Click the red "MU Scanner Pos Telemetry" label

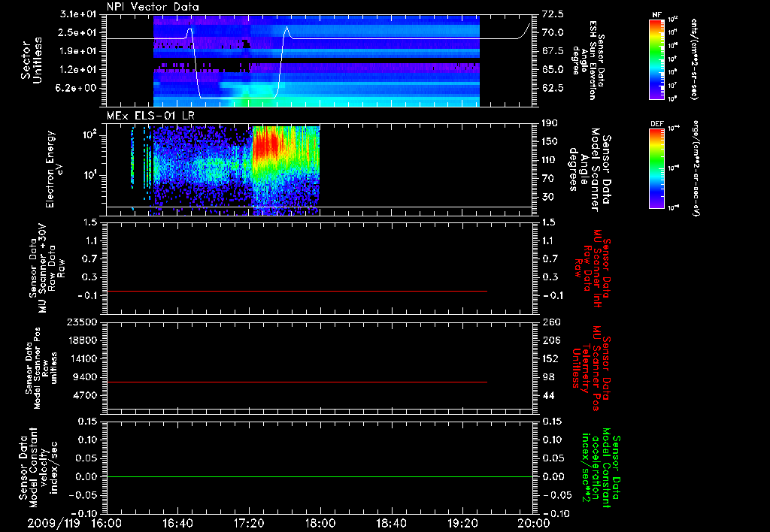click(591, 368)
